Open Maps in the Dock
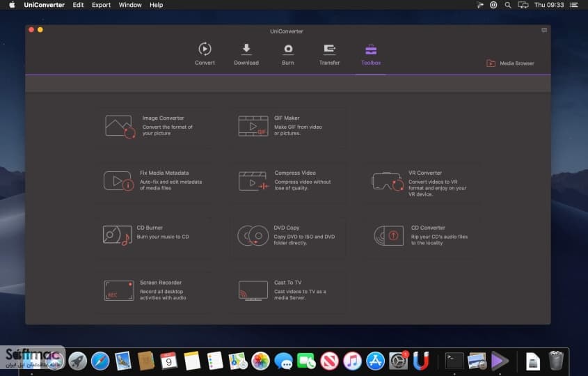588x376 pixels. coord(238,361)
